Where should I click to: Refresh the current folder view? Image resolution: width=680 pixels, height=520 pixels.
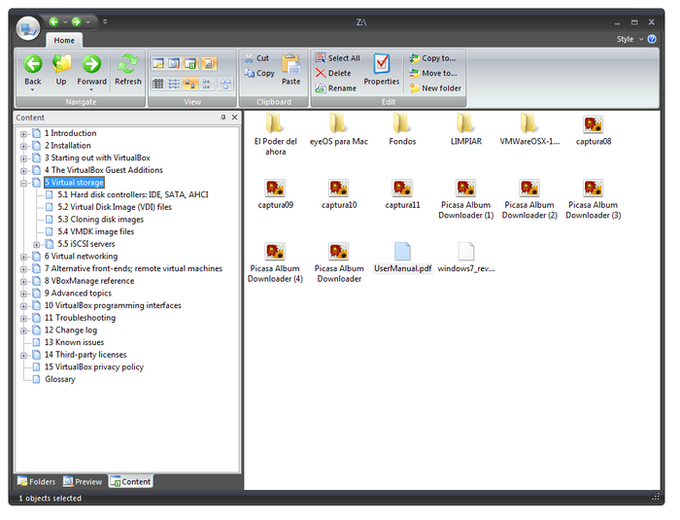coord(128,69)
